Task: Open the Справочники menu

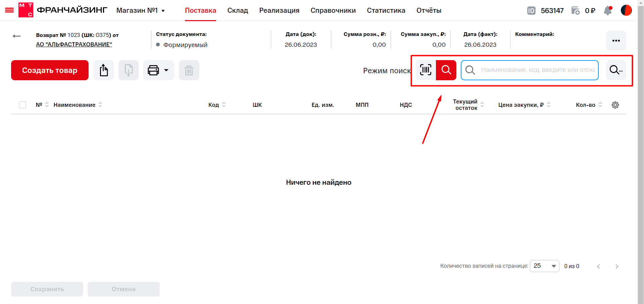Action: [333, 10]
